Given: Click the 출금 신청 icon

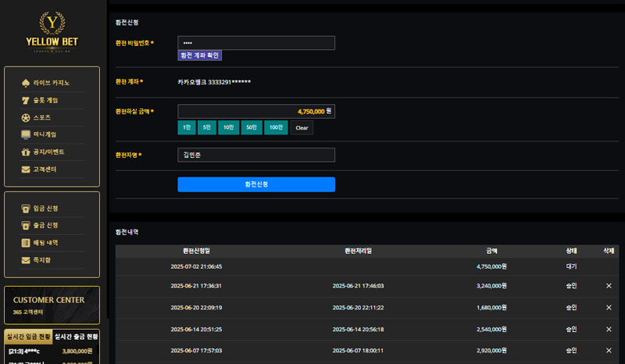Looking at the screenshot, I should (x=26, y=226).
